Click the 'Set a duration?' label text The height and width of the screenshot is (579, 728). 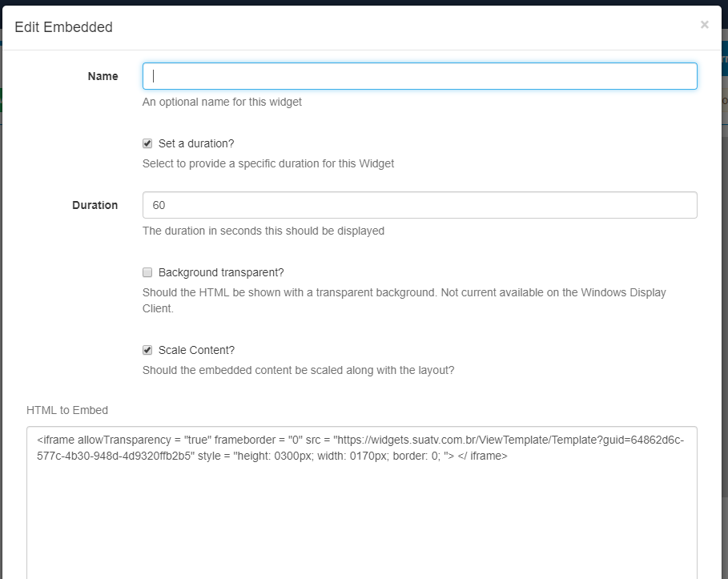click(196, 143)
